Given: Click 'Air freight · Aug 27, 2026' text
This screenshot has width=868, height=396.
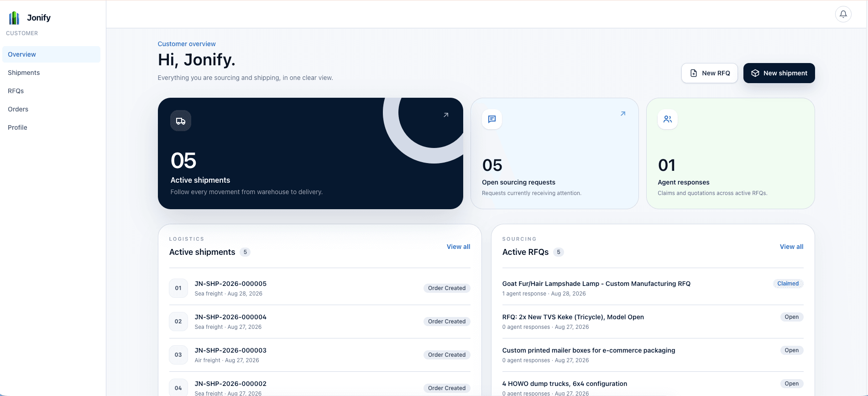Looking at the screenshot, I should click(x=227, y=360).
